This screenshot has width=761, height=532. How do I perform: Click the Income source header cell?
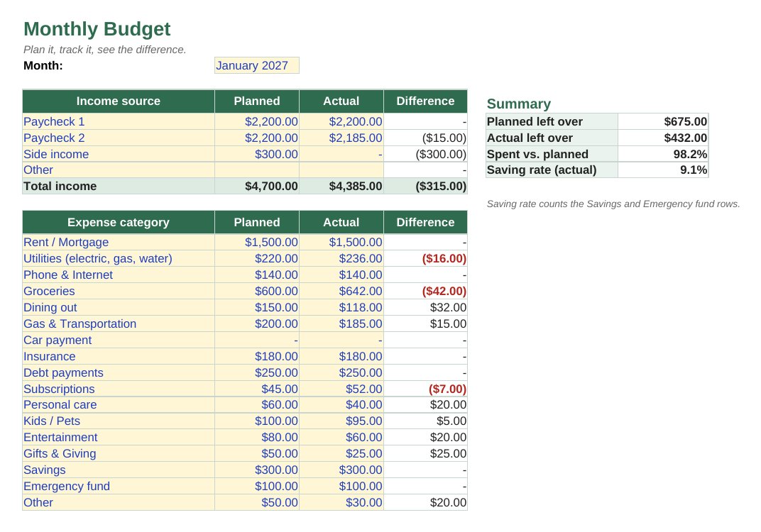point(119,101)
